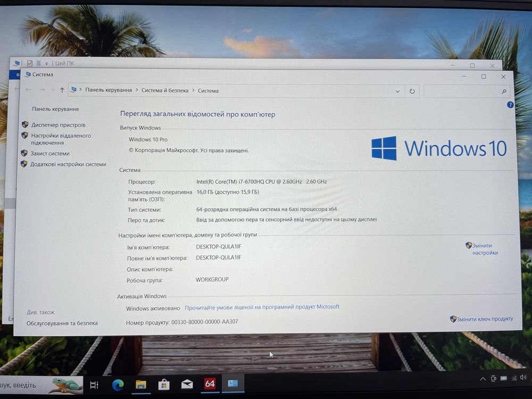Click shield icon beside Диспетчер пристроїв
Screen dimensions: 532x399
tap(25, 124)
